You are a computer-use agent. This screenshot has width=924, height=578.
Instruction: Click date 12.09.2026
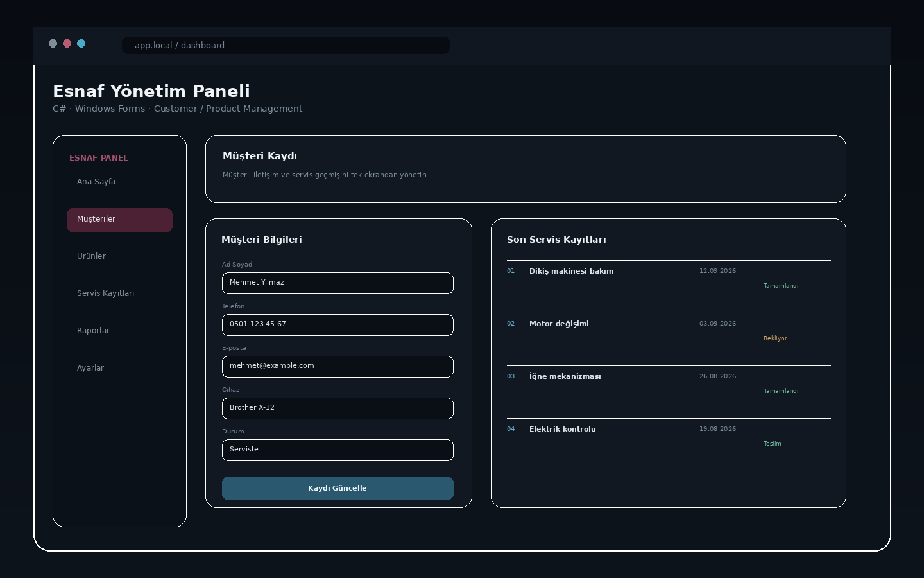[x=717, y=271]
